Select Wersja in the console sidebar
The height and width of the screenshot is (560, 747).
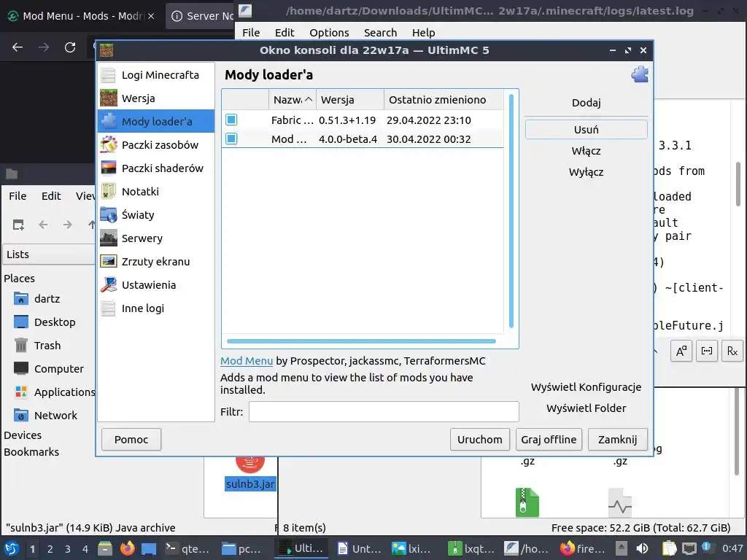click(156, 98)
